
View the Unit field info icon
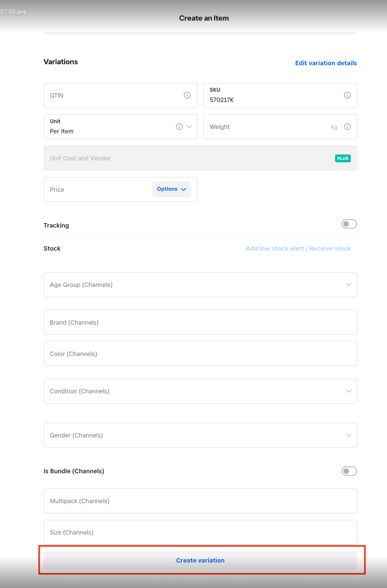coord(179,127)
